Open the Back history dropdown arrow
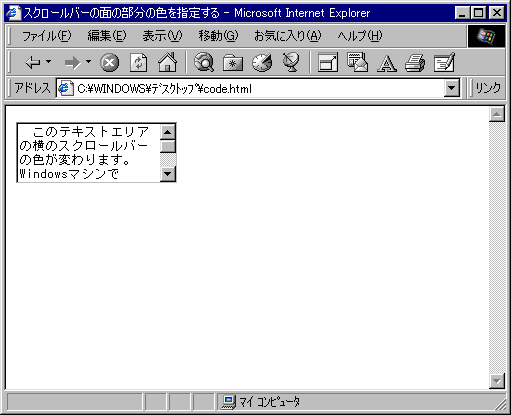Screen dimensions: 511x415 pyautogui.click(x=49, y=62)
